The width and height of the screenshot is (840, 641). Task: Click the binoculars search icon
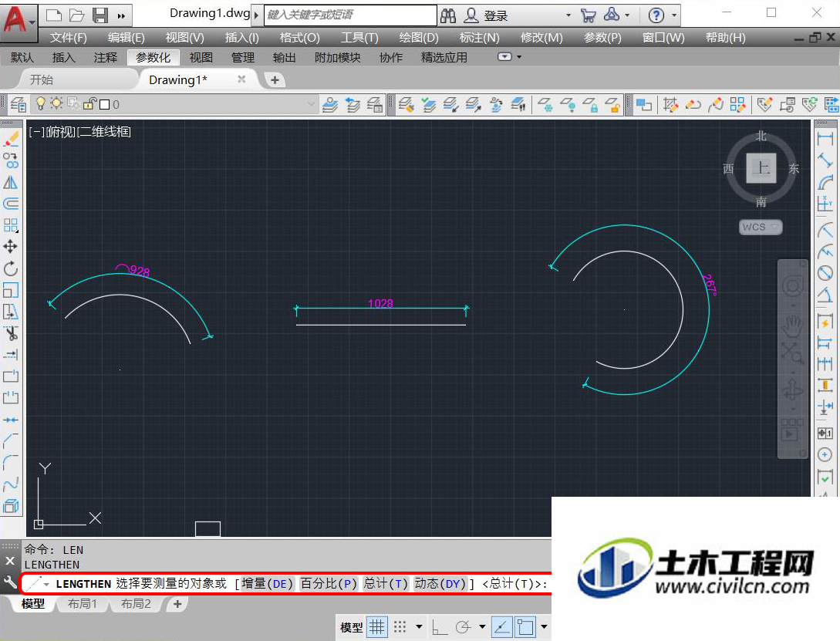[x=448, y=15]
